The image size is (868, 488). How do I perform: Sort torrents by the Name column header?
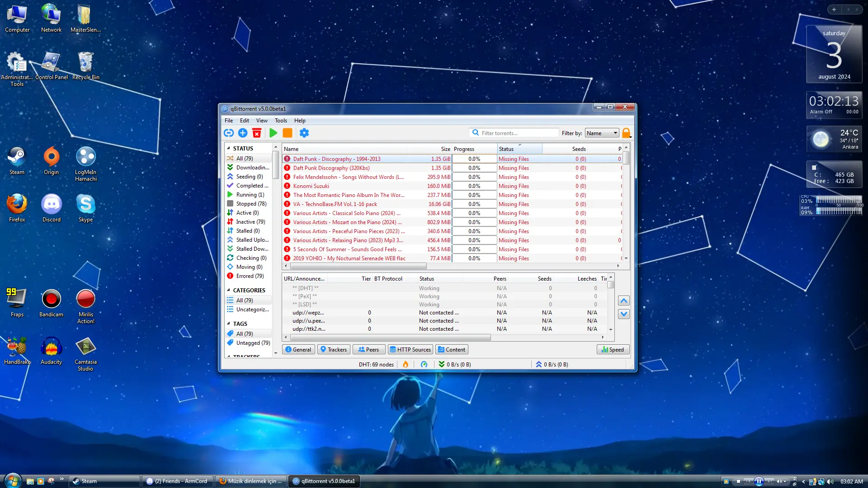tap(344, 149)
